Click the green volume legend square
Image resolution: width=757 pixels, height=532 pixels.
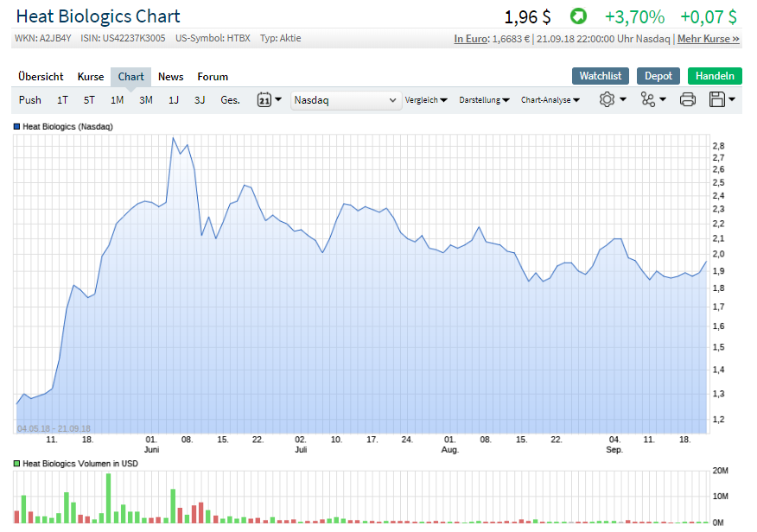click(15, 463)
